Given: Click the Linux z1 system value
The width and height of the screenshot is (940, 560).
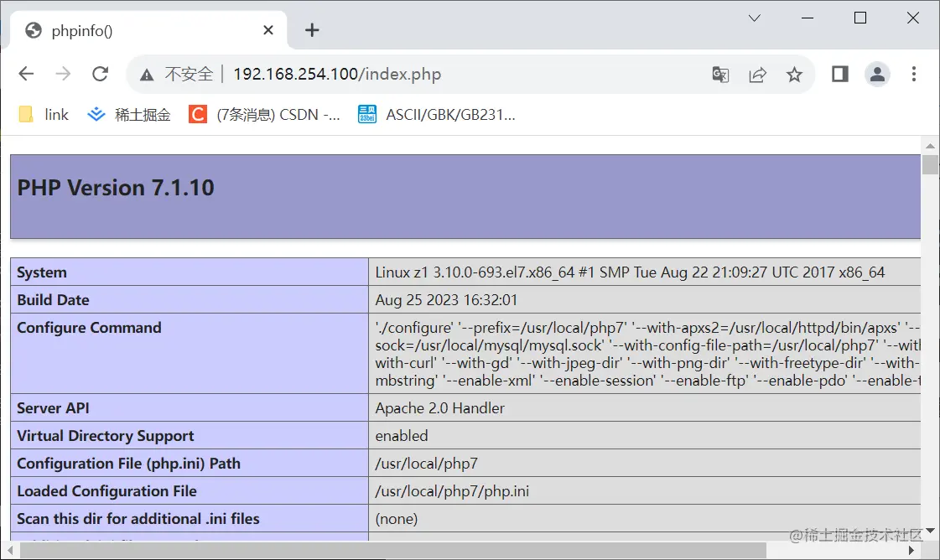Looking at the screenshot, I should click(x=630, y=272).
